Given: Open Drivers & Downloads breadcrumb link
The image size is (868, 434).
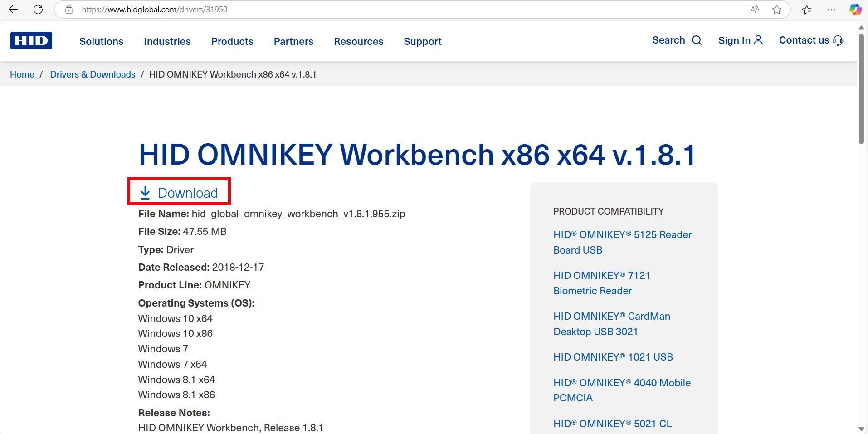Looking at the screenshot, I should pyautogui.click(x=93, y=74).
